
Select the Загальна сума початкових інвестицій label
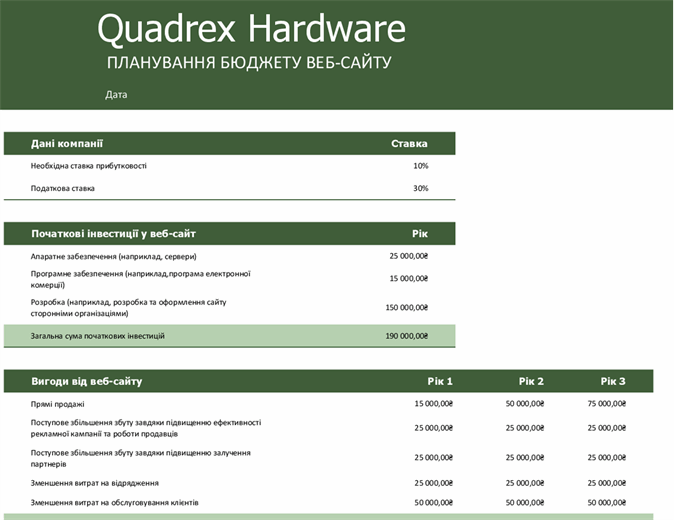(x=98, y=336)
